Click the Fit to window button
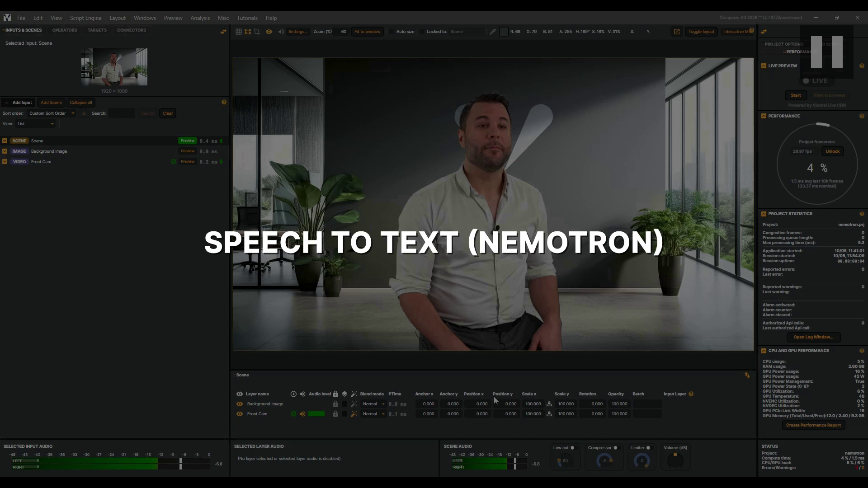This screenshot has height=488, width=868. [367, 32]
